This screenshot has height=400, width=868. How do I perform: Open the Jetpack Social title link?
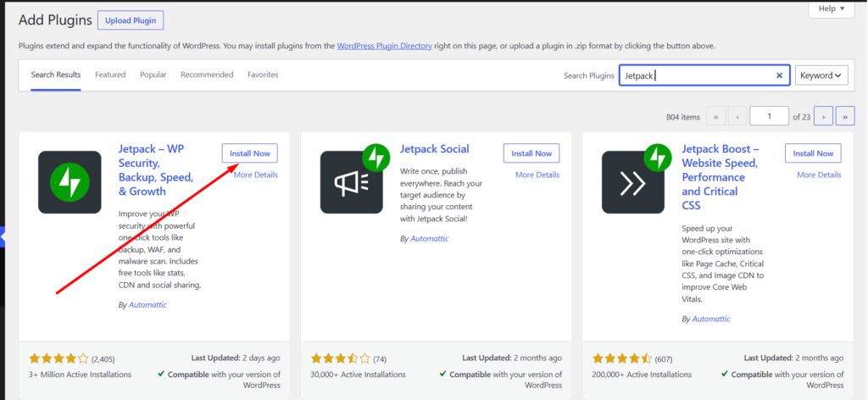[x=435, y=149]
